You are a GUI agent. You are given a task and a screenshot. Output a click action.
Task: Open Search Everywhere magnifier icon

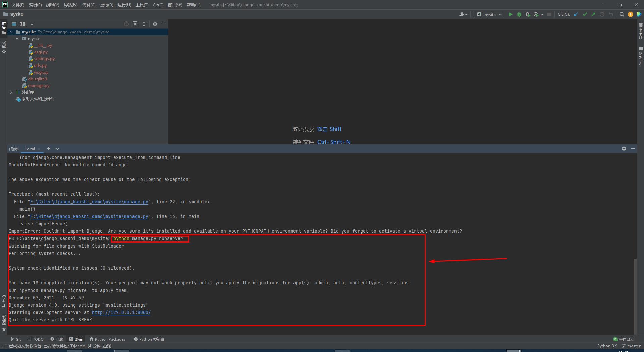click(x=622, y=14)
